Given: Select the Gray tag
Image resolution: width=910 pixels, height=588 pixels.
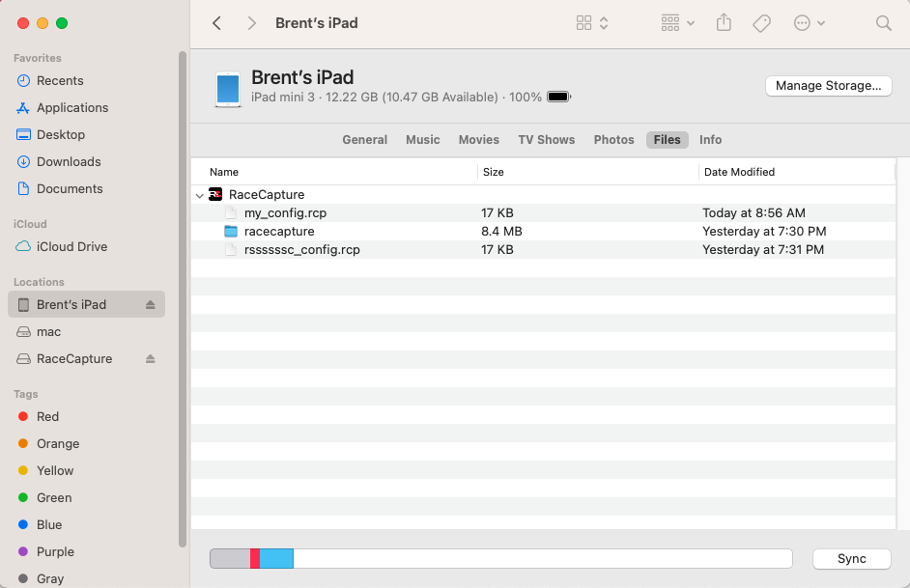Looking at the screenshot, I should [x=87, y=578].
